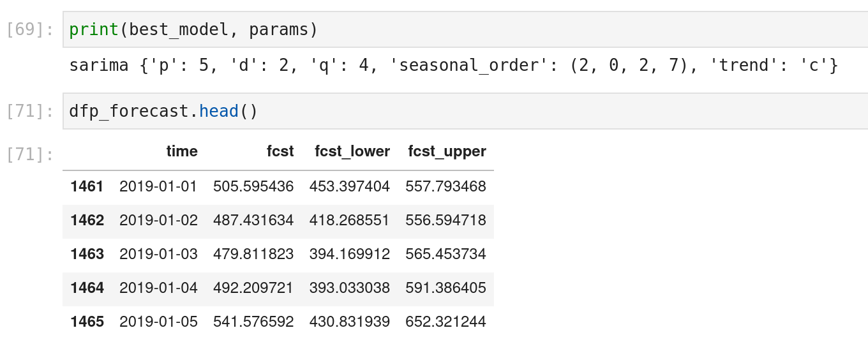Click the fcst_upper value 591.386405
Screen dimensions: 868x351
pyautogui.click(x=445, y=288)
